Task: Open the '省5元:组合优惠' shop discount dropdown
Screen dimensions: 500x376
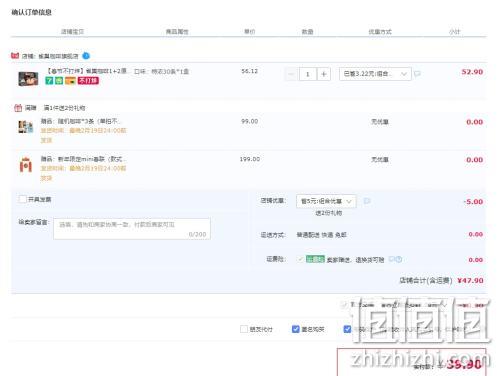Action: point(326,201)
